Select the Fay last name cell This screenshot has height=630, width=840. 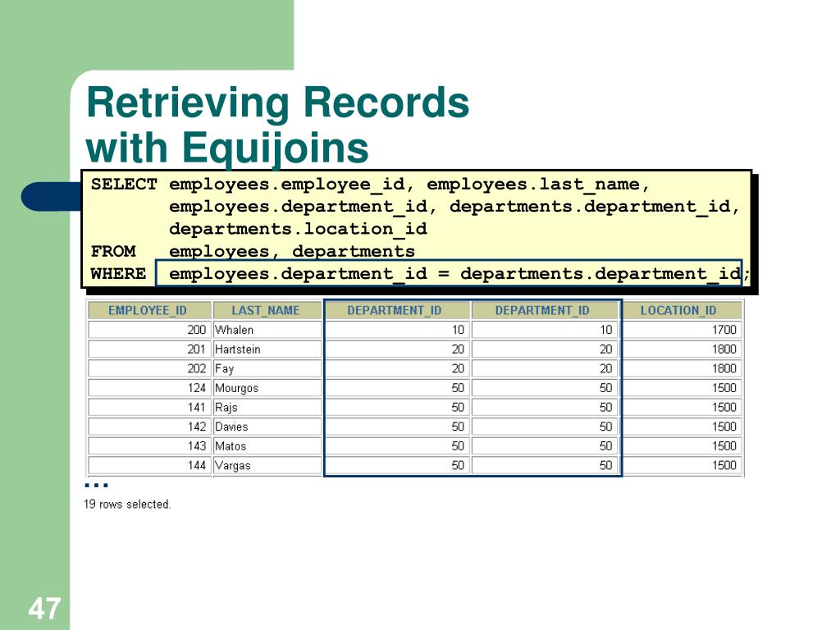(267, 368)
